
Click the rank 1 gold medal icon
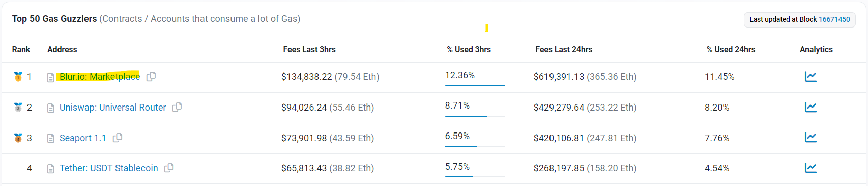pos(18,76)
